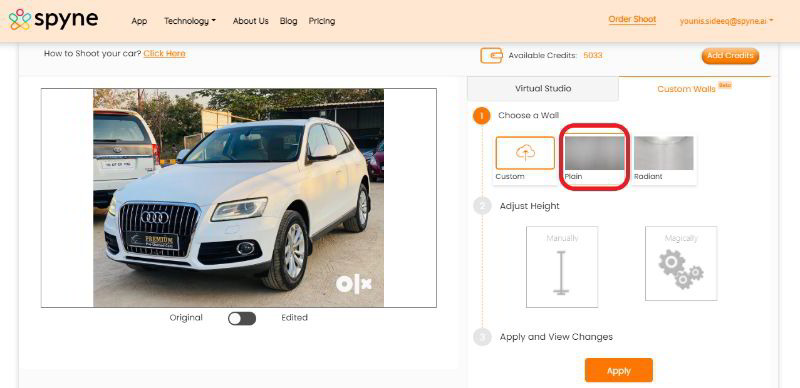
Task: Open the Pricing menu item
Action: point(321,21)
